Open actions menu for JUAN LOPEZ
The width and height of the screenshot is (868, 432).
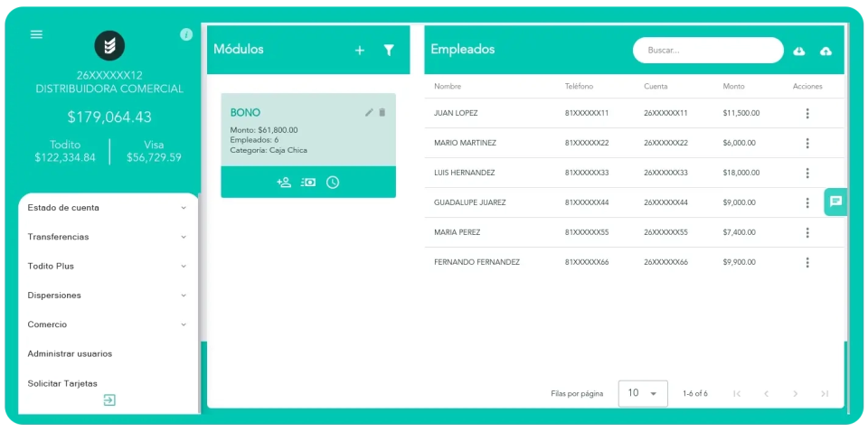[x=807, y=114]
